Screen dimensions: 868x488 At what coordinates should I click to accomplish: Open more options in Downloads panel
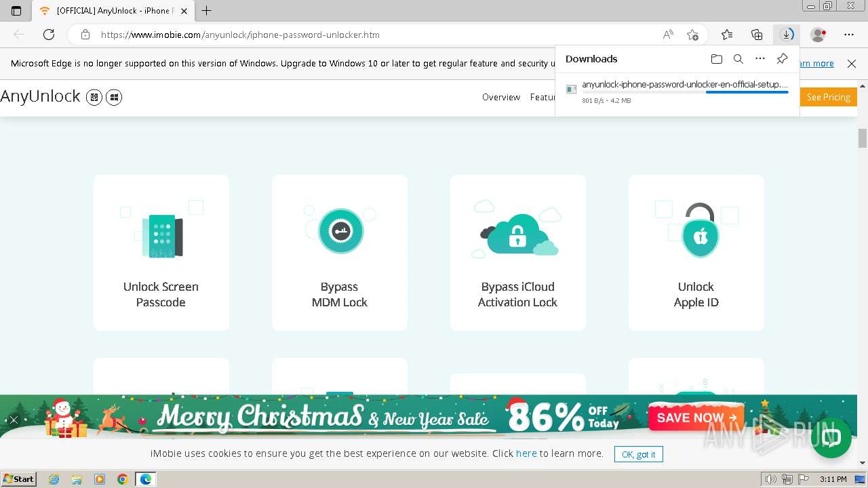click(760, 59)
